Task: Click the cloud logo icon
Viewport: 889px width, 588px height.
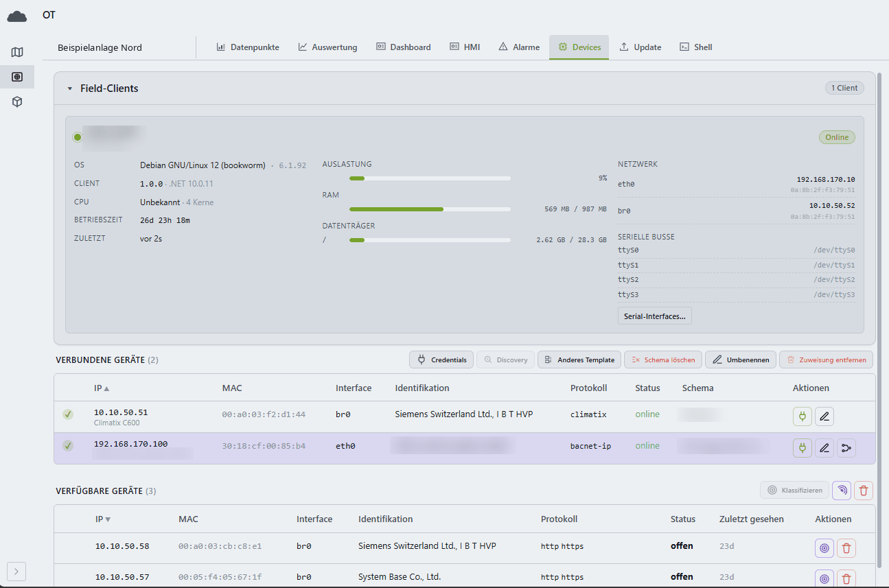Action: click(x=17, y=15)
